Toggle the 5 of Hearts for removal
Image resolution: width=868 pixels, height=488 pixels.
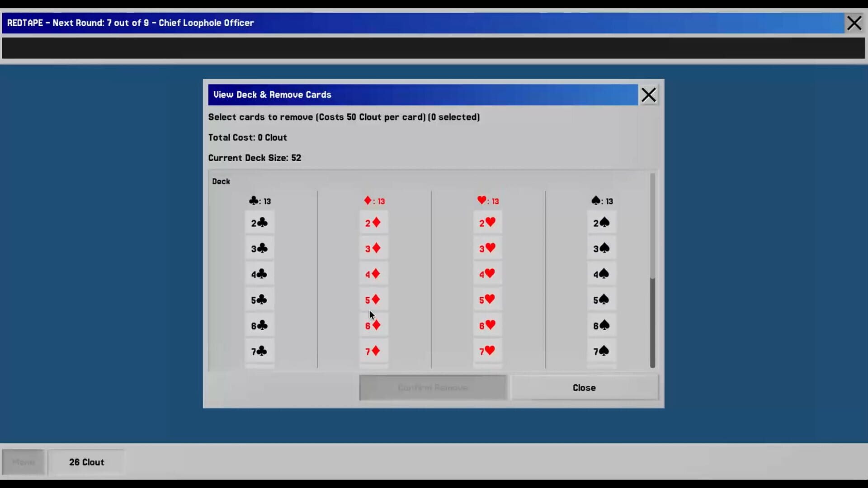(x=487, y=300)
